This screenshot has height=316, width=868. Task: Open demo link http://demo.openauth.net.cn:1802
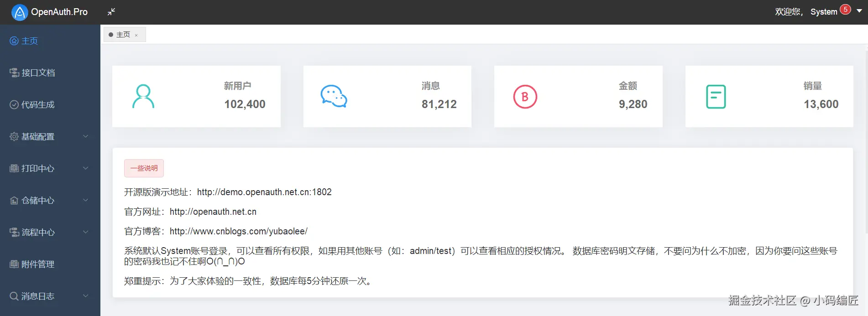pyautogui.click(x=264, y=192)
